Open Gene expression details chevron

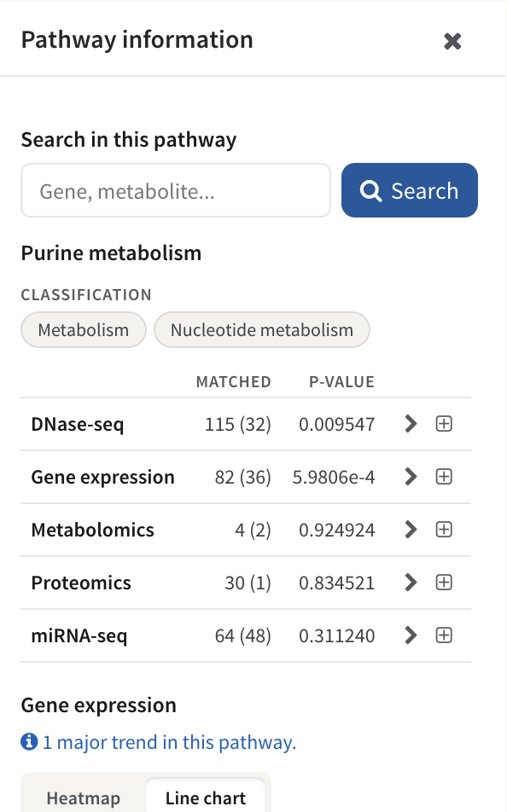[x=411, y=477]
